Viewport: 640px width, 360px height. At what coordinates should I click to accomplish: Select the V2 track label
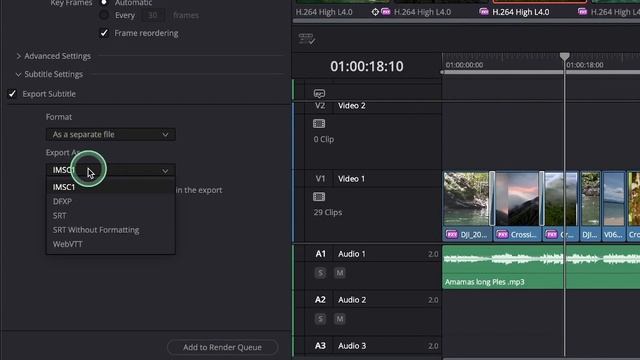[x=320, y=106]
